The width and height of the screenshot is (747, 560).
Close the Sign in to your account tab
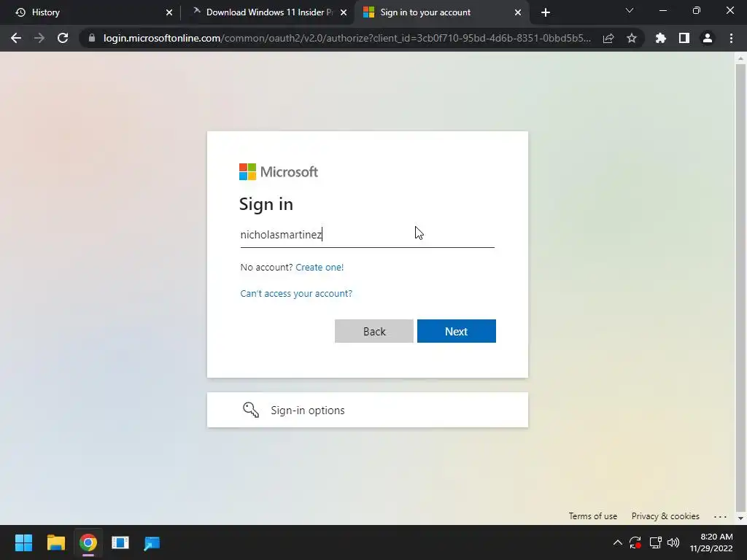pyautogui.click(x=518, y=12)
